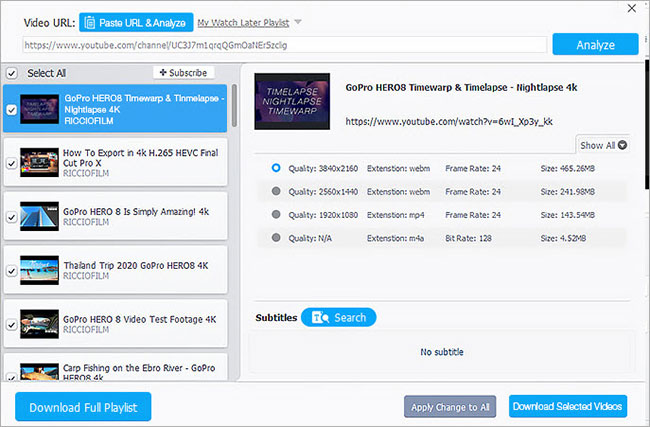Click Download Full Playlist
Screen dimensions: 650x427
click(x=83, y=407)
